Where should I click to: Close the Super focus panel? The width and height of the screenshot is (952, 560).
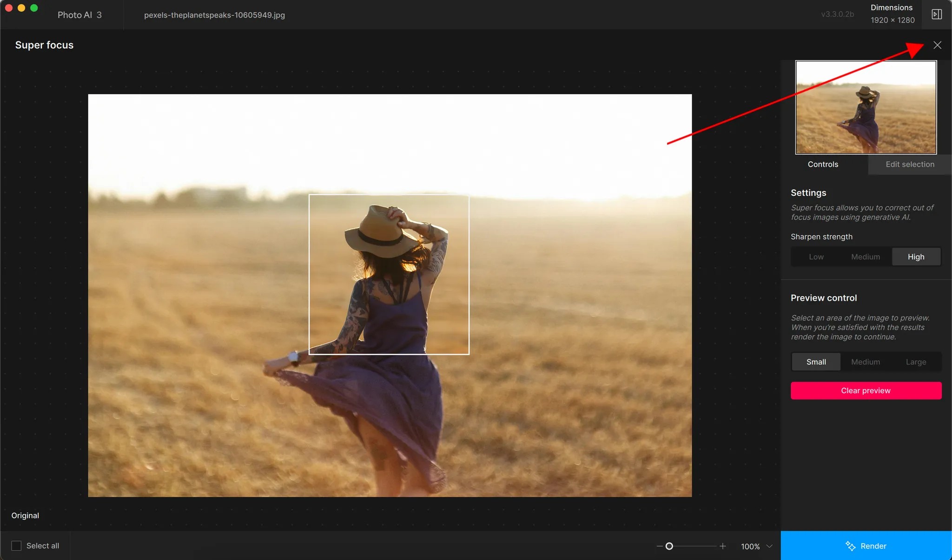937,45
